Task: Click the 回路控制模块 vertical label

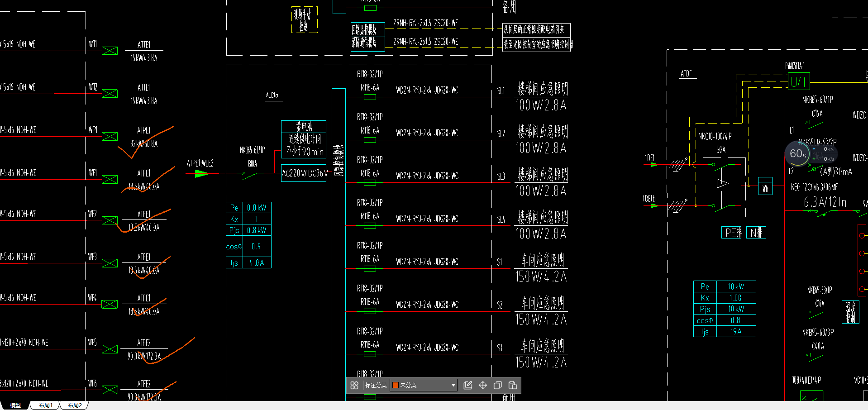Action: point(339,161)
